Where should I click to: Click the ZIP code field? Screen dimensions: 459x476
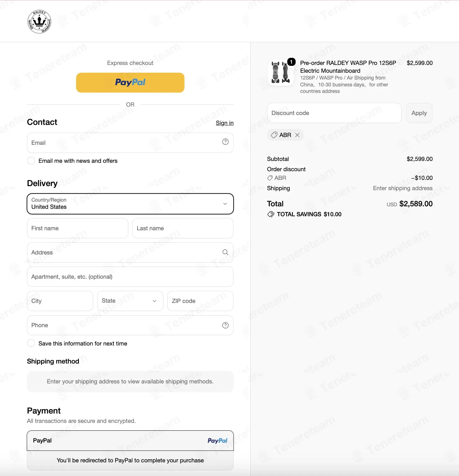pos(200,301)
